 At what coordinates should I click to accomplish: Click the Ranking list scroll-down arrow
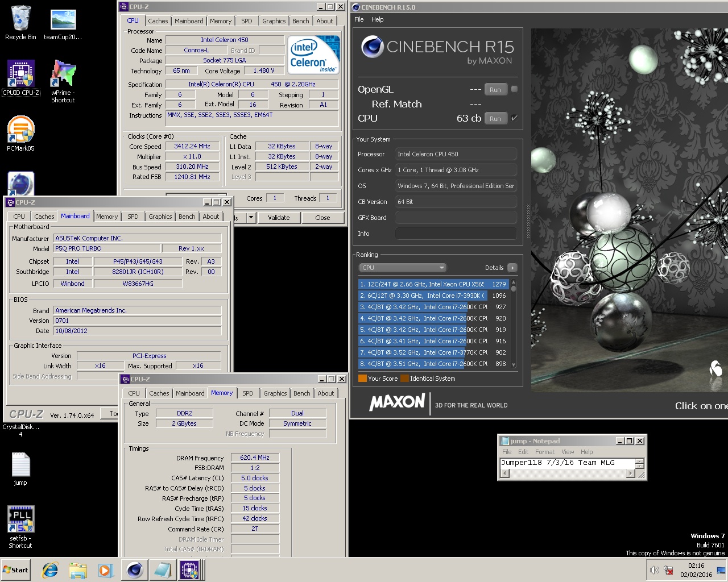coord(514,365)
